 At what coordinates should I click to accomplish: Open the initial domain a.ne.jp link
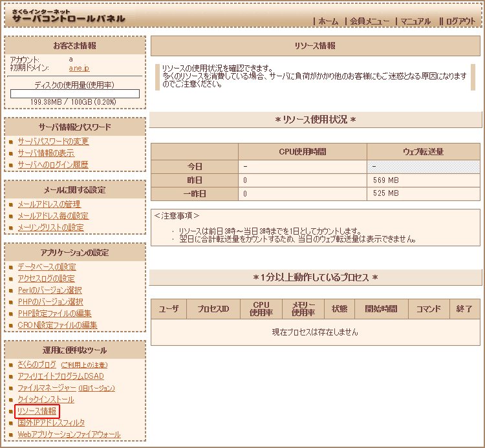coord(79,68)
